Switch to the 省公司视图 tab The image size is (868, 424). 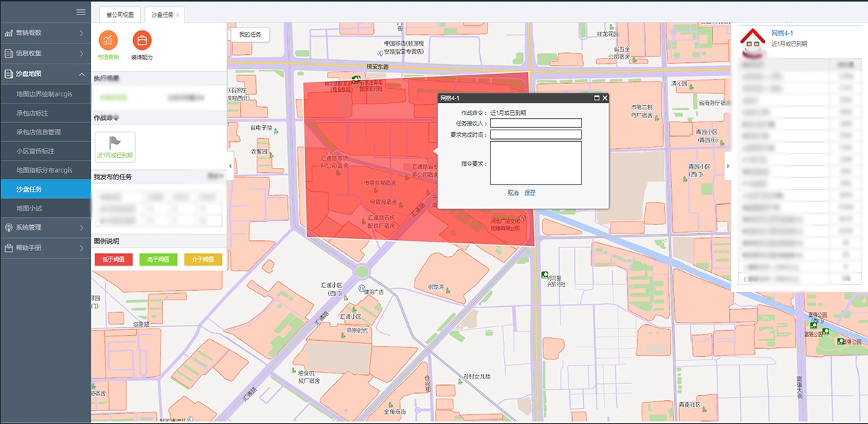tap(119, 14)
